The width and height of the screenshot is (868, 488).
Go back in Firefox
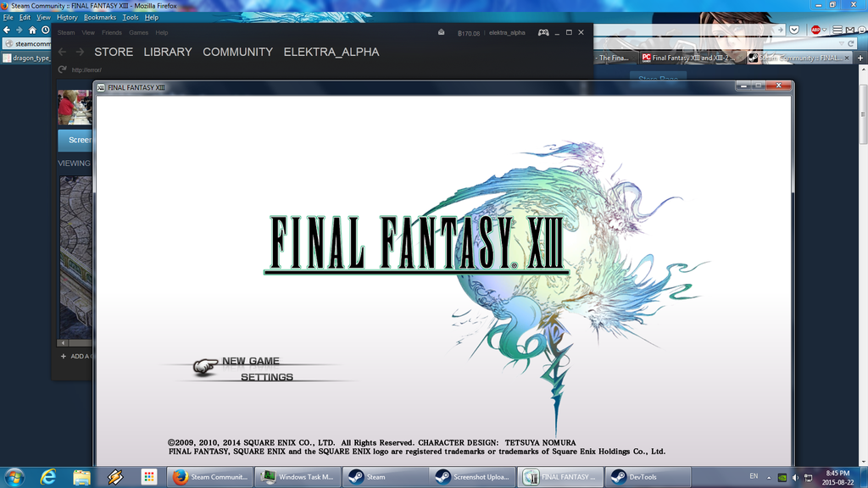7,30
